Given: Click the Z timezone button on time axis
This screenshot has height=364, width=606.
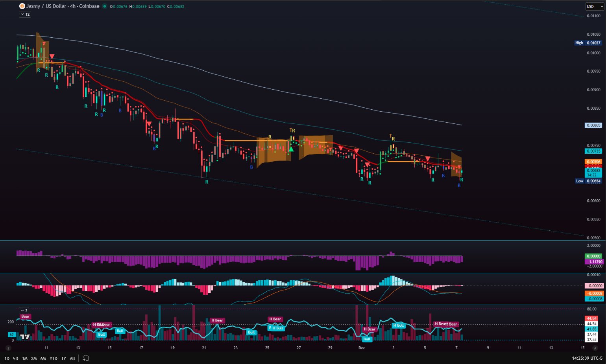Looking at the screenshot, I should click(x=8, y=348).
